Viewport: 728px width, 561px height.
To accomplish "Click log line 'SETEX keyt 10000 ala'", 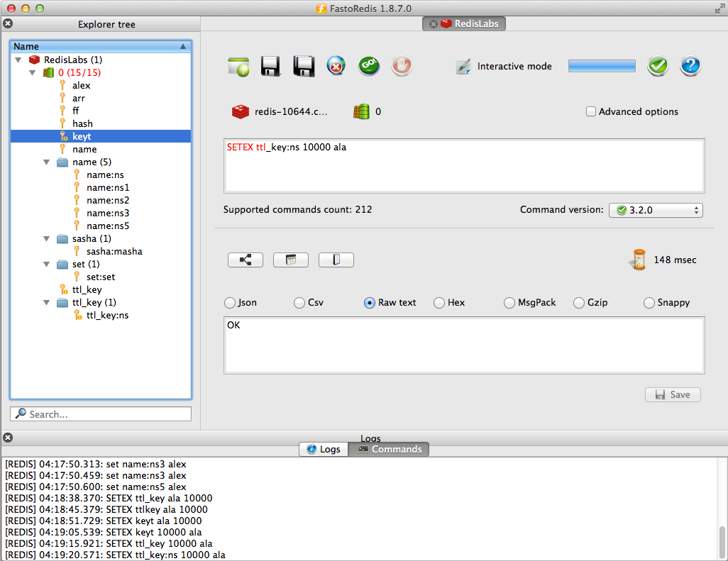I will [x=104, y=532].
